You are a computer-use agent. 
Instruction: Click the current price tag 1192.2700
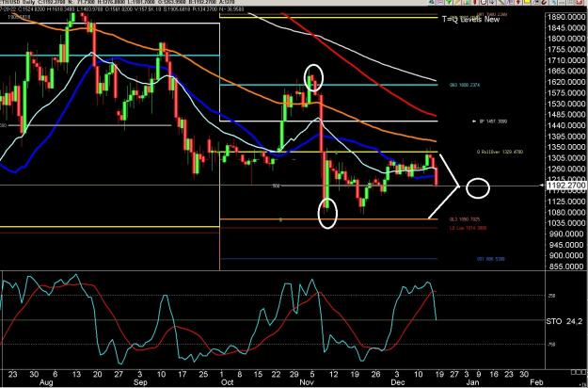[565, 186]
